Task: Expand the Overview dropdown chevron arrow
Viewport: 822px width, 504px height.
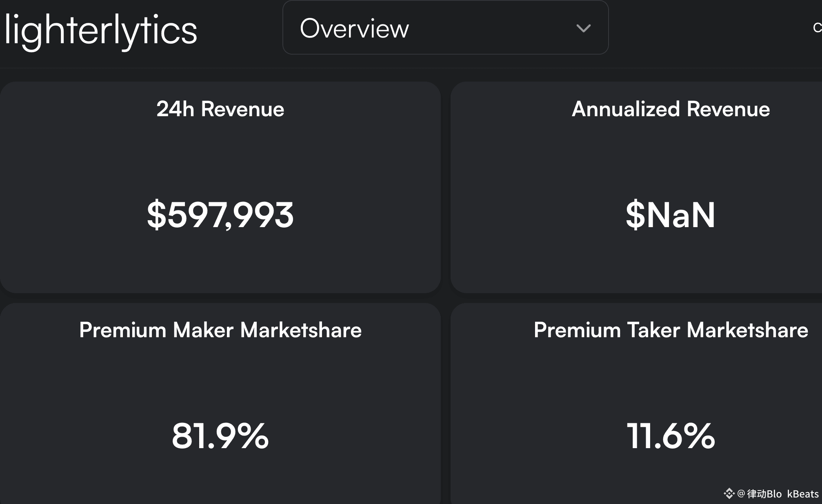Action: (x=583, y=28)
